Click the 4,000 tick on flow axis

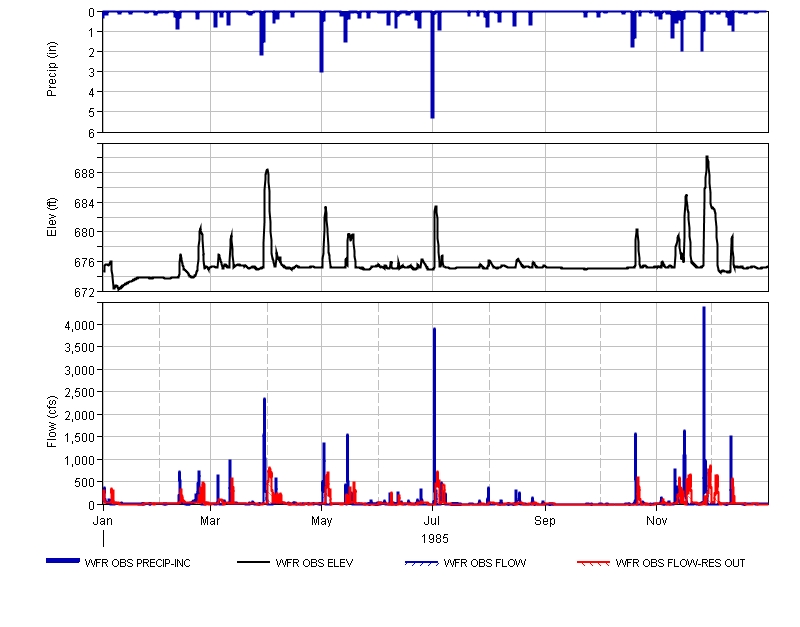coord(80,325)
